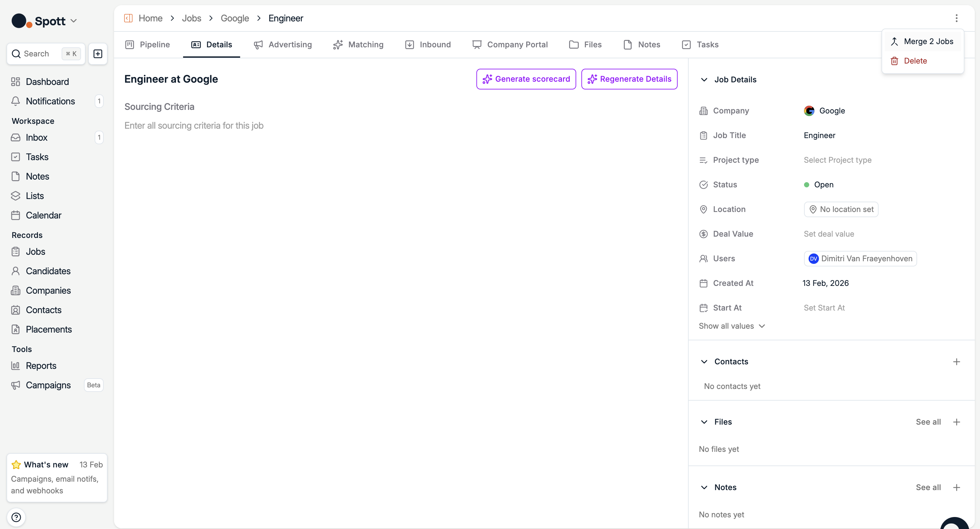The height and width of the screenshot is (529, 980).
Task: Go to Google breadcrumb
Action: (x=235, y=18)
